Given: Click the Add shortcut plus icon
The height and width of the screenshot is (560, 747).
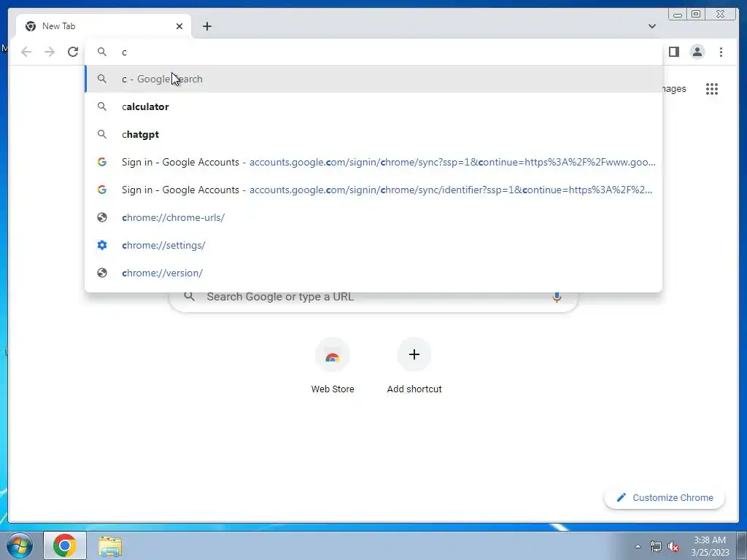Looking at the screenshot, I should pyautogui.click(x=414, y=354).
